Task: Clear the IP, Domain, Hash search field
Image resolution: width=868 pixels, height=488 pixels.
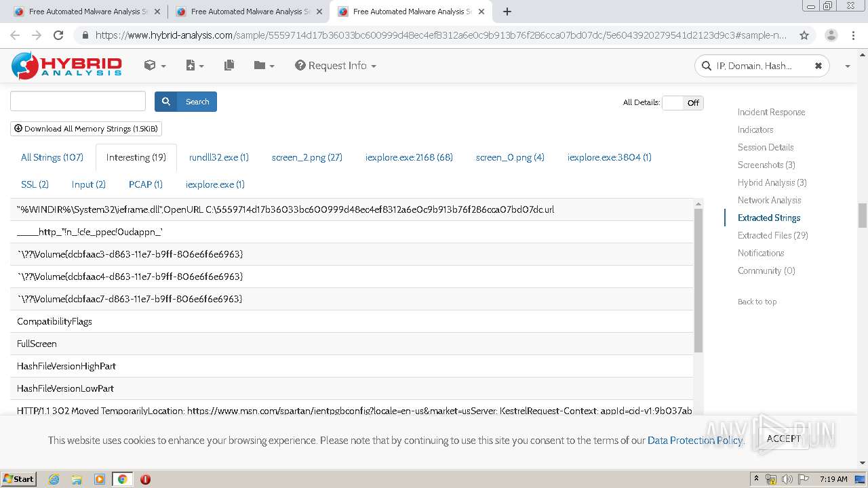Action: click(818, 66)
